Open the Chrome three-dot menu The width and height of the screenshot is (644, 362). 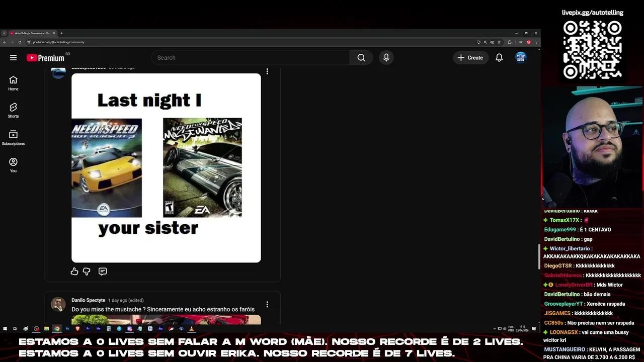click(x=536, y=42)
